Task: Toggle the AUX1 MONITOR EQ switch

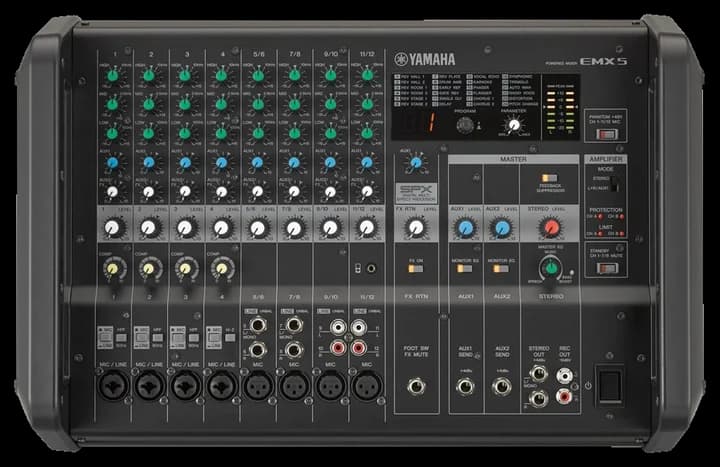Action: [465, 269]
